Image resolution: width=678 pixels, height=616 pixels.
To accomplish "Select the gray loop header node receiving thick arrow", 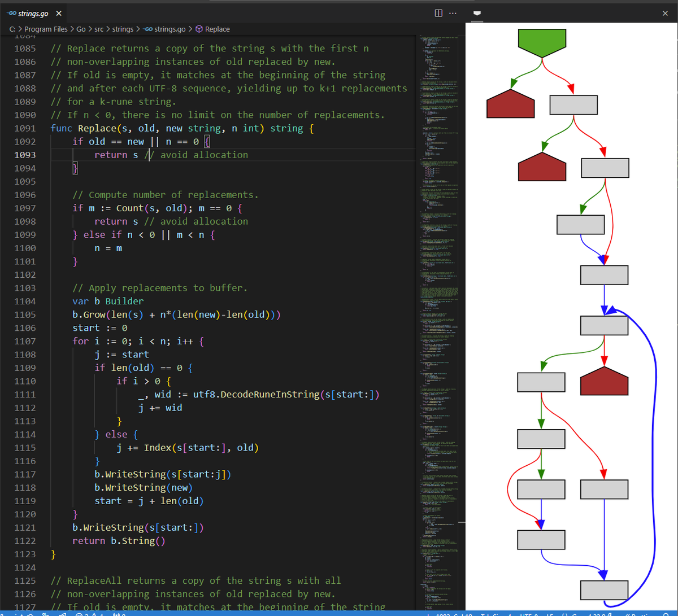I will (x=604, y=326).
